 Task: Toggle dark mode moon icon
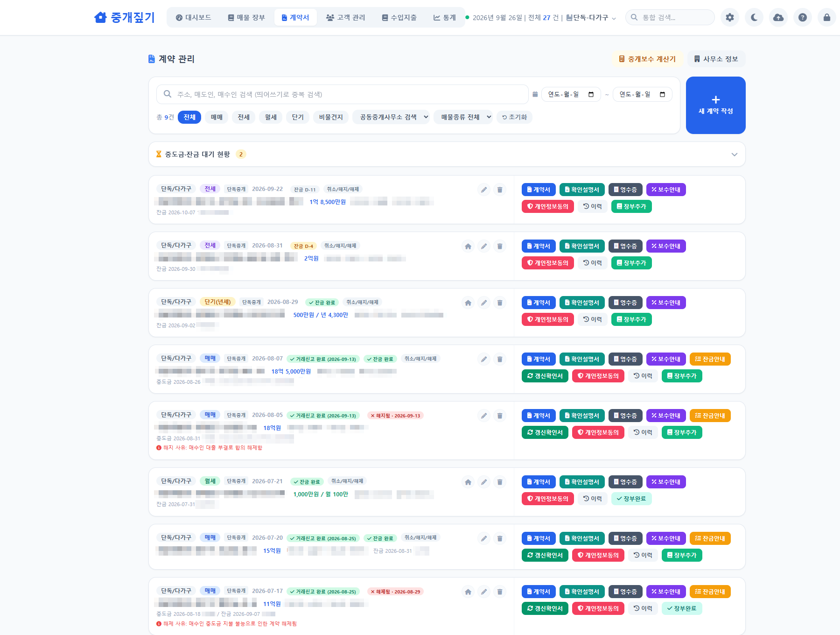tap(754, 17)
